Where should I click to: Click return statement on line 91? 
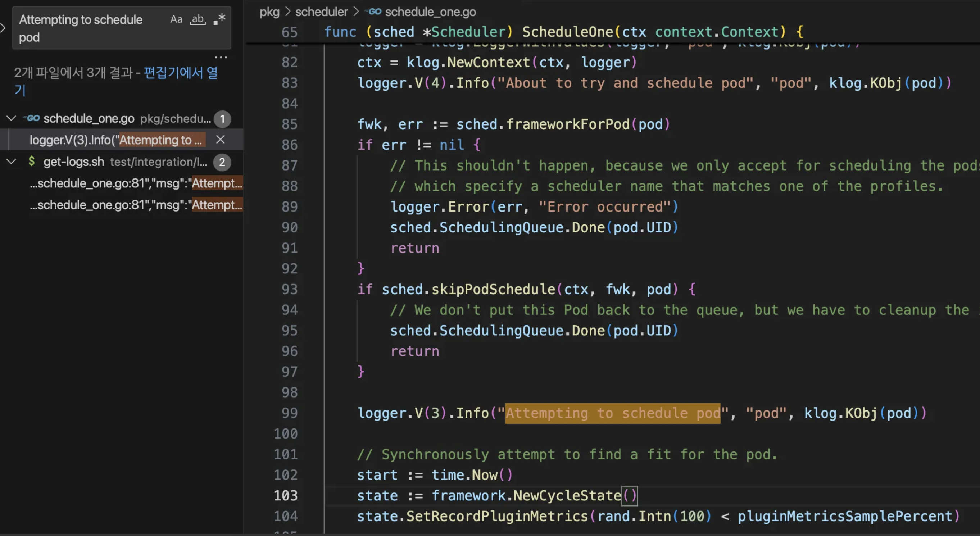click(415, 248)
